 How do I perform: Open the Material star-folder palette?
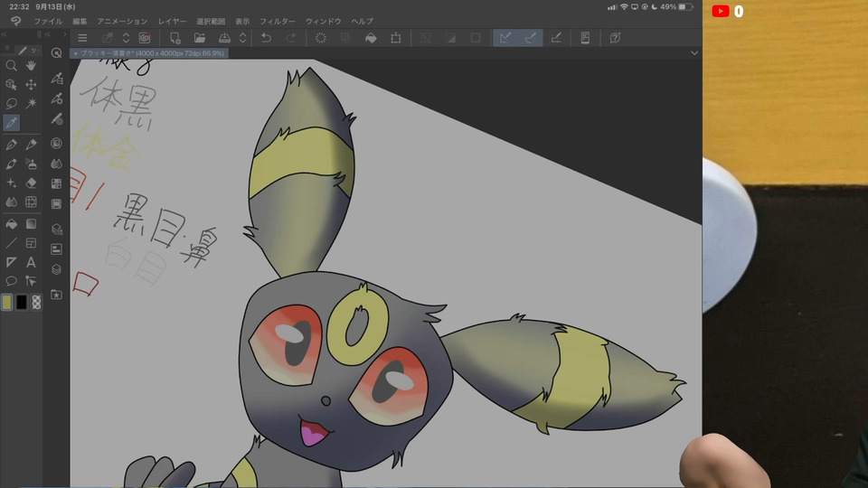(56, 295)
